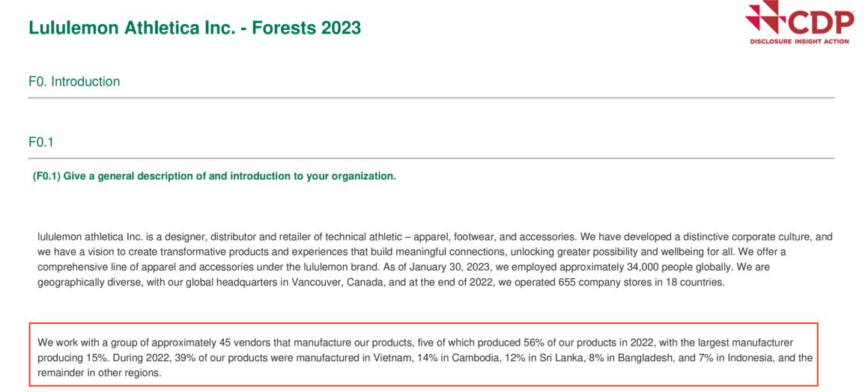
Task: Click the 'remainder in other regions' line
Action: tap(100, 373)
